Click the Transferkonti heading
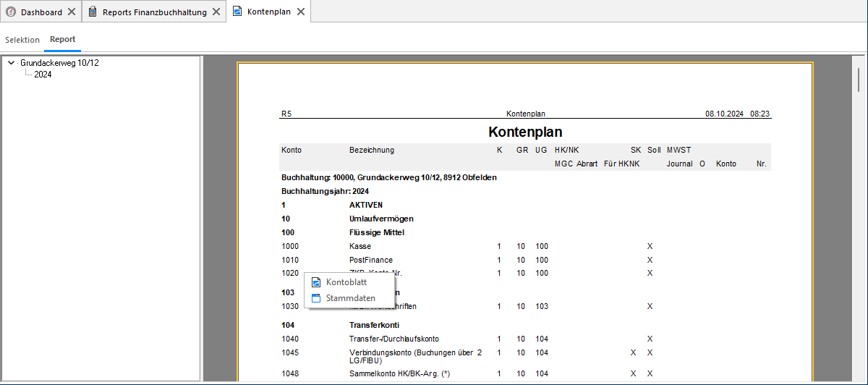Image resolution: width=868 pixels, height=385 pixels. click(374, 325)
